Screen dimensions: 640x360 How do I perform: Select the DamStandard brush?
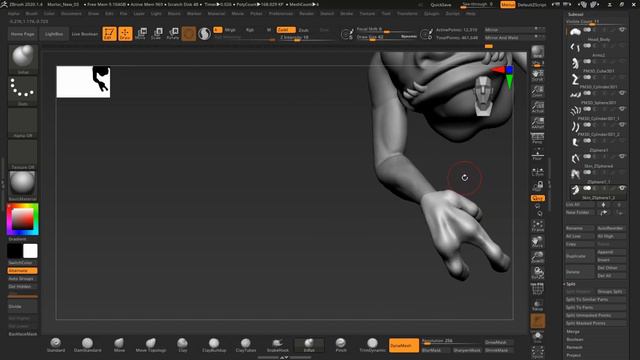87,344
